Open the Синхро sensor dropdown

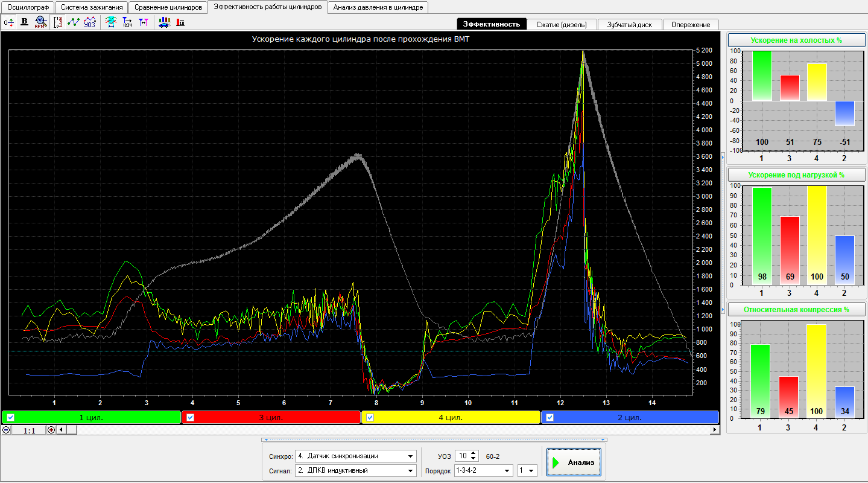coord(411,456)
